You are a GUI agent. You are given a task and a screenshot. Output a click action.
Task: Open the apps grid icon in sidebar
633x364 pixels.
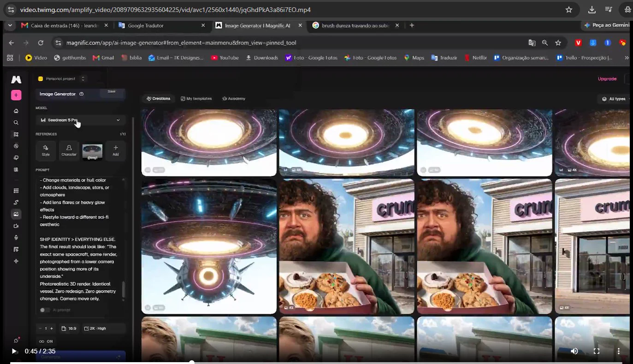click(x=16, y=191)
